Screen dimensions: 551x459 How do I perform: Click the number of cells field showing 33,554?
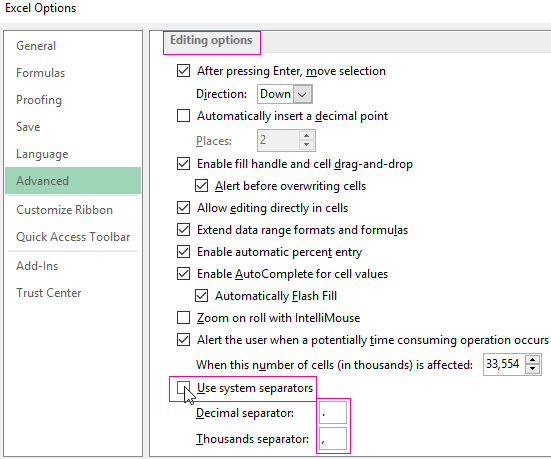click(504, 364)
